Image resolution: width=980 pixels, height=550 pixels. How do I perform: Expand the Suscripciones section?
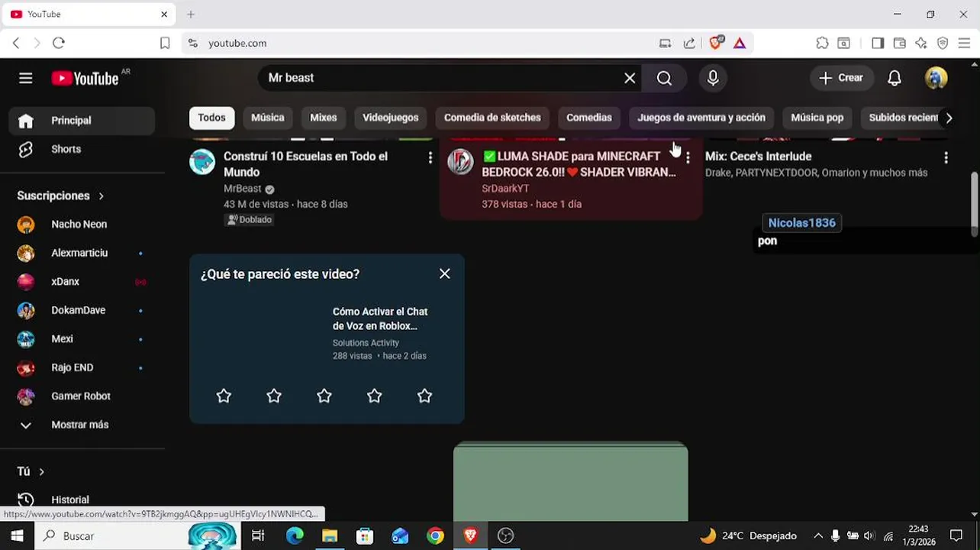pos(61,196)
